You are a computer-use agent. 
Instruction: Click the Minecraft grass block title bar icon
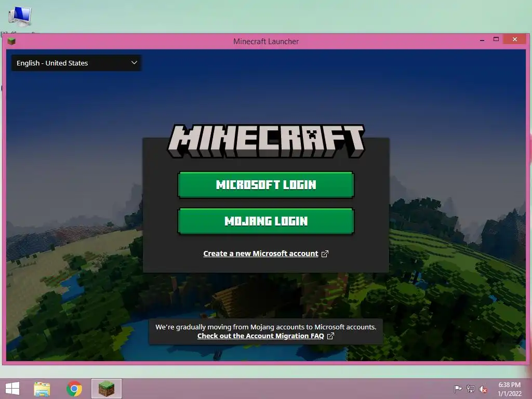(x=11, y=42)
